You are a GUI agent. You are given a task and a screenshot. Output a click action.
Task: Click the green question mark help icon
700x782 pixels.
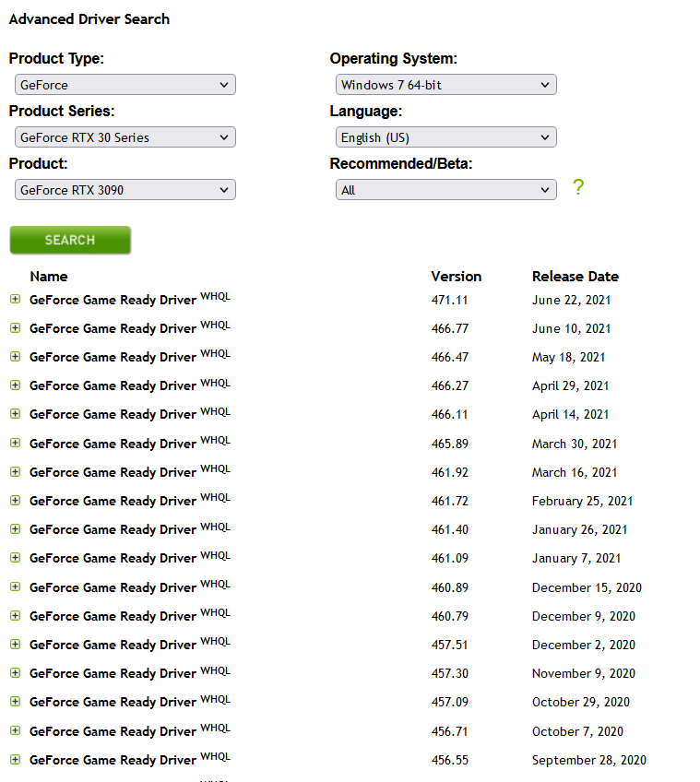[577, 187]
